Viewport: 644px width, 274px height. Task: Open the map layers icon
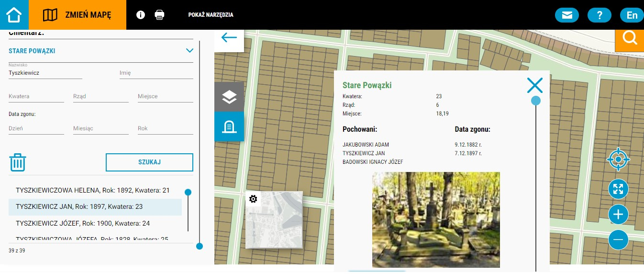coord(229,97)
